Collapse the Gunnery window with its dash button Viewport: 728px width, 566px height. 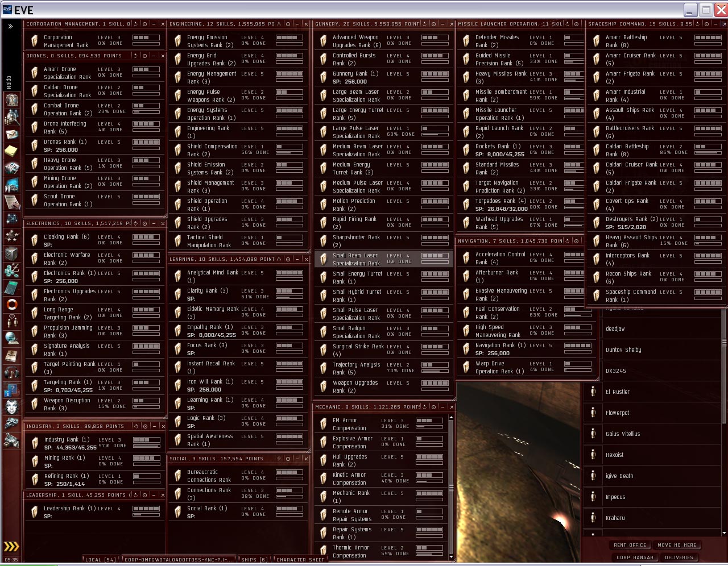point(442,24)
